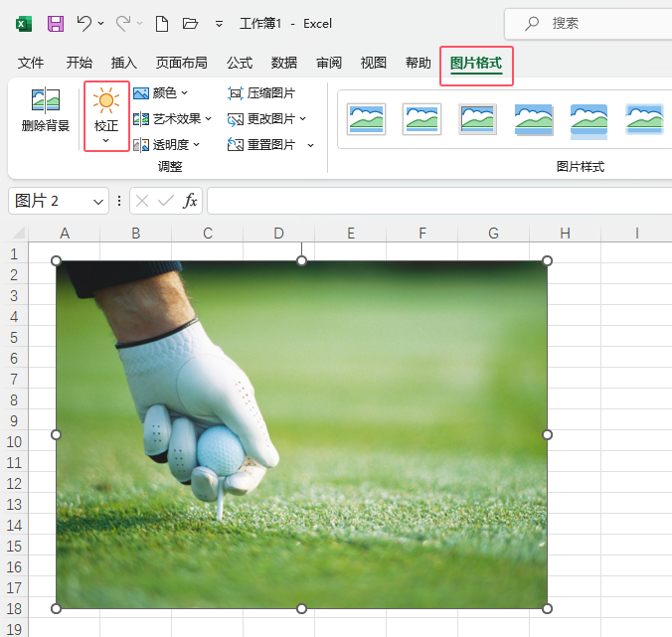Click the Select All corner triangle
672x637 pixels.
click(19, 233)
